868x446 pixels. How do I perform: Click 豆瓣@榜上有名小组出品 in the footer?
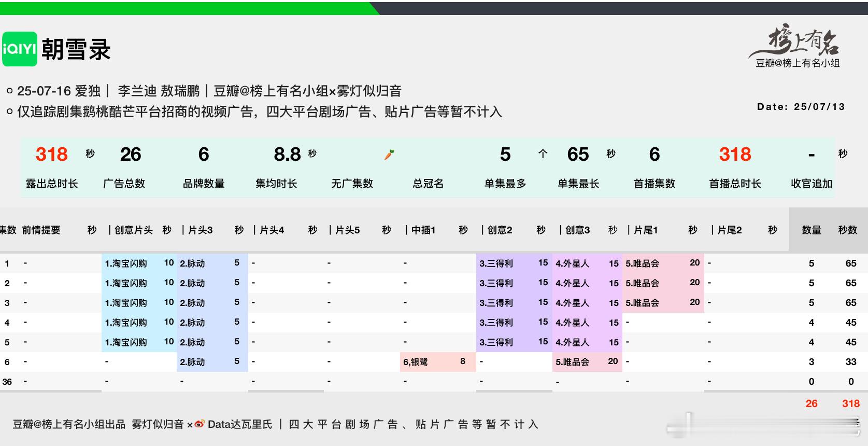(x=69, y=424)
